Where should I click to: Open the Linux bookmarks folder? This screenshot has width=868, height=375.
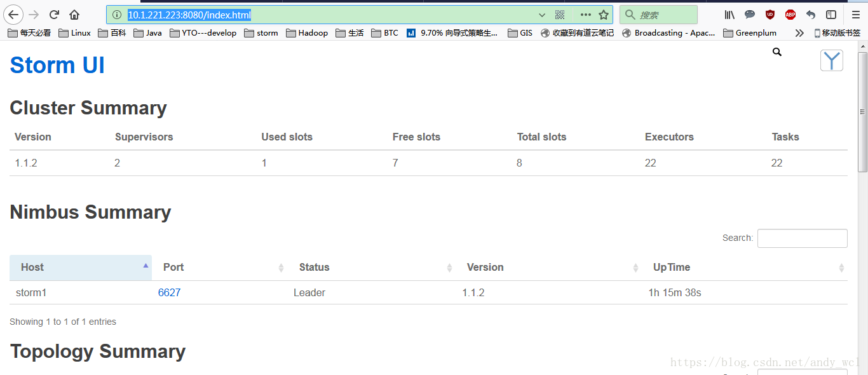[x=75, y=33]
